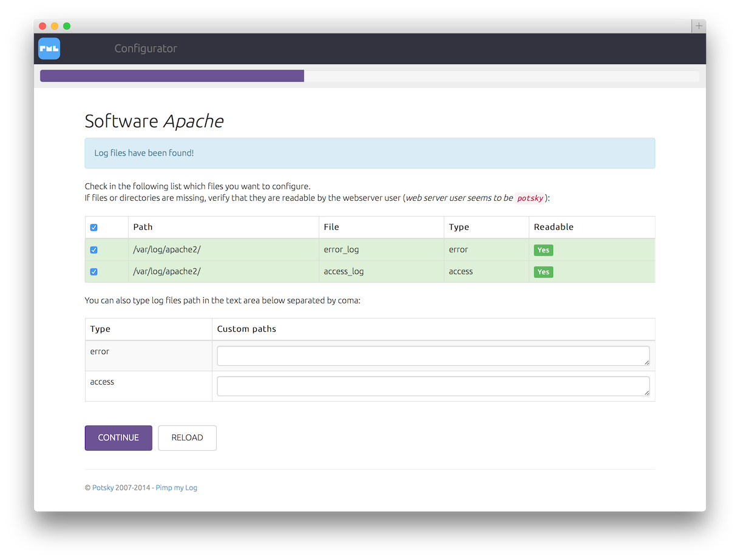Click the red close window button
This screenshot has height=560, width=740.
(42, 26)
